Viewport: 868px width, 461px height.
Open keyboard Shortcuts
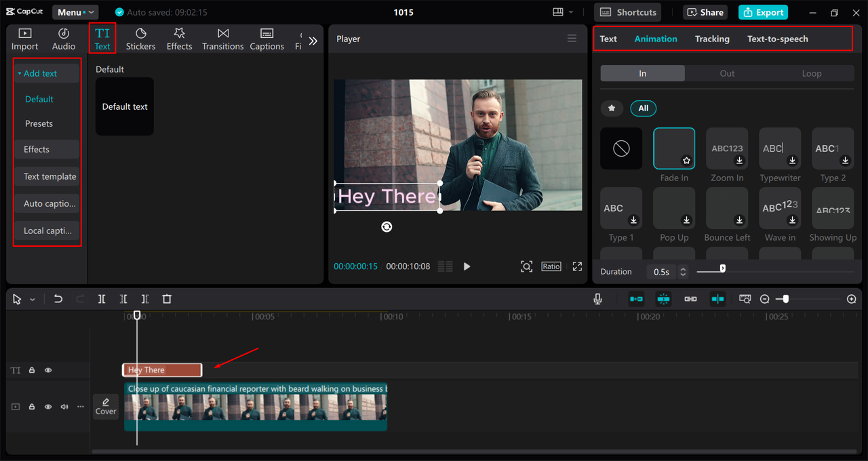click(x=628, y=12)
